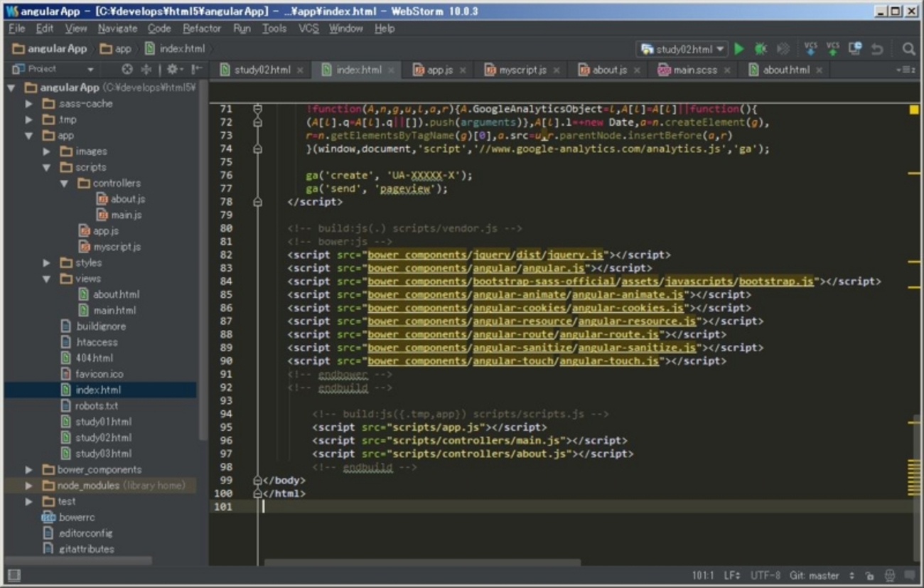924x588 pixels.
Task: Toggle the read-only lock icon in status bar
Action: [x=869, y=575]
